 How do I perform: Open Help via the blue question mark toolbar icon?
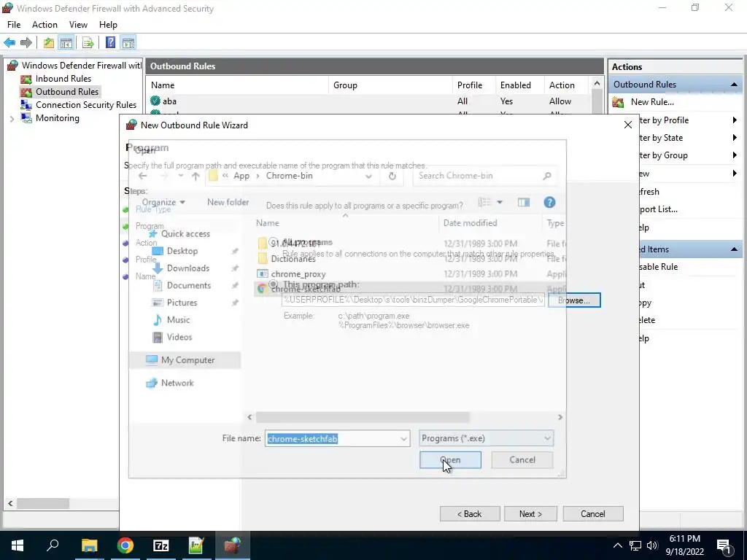coord(111,43)
